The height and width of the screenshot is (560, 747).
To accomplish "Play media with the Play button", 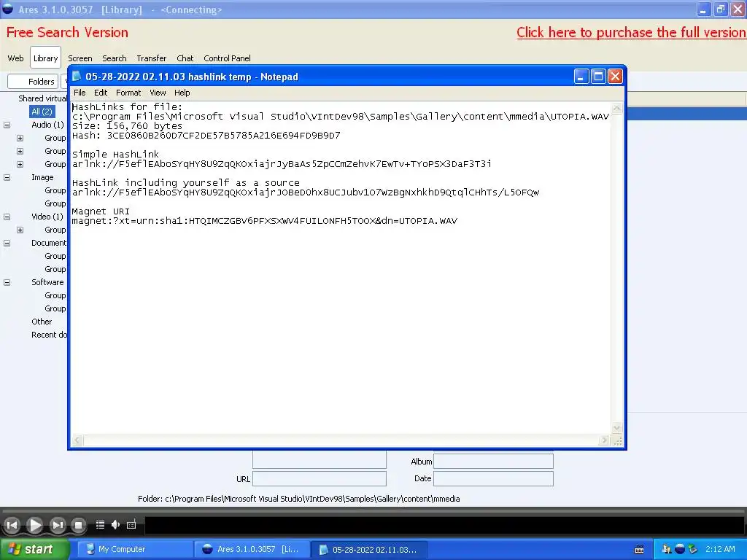I will click(34, 525).
